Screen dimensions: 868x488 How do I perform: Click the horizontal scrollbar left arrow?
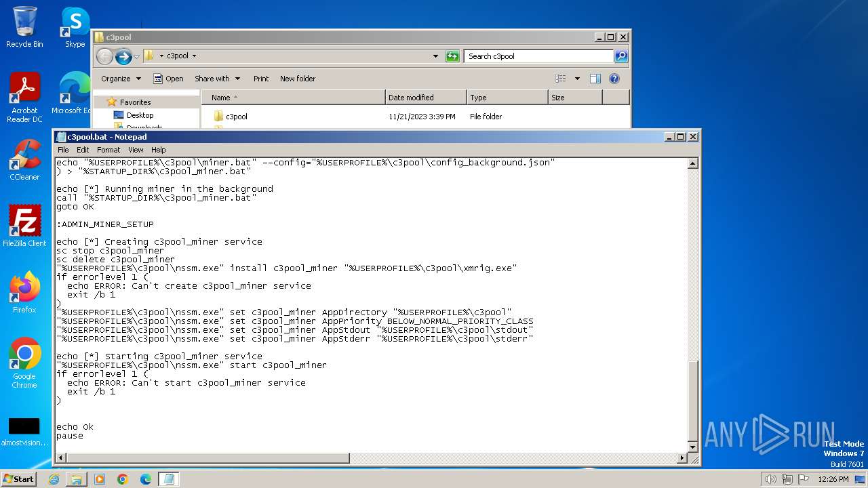pyautogui.click(x=61, y=458)
